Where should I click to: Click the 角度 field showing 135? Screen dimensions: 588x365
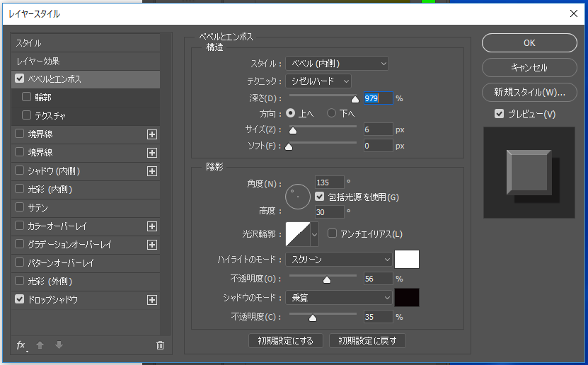pyautogui.click(x=329, y=182)
